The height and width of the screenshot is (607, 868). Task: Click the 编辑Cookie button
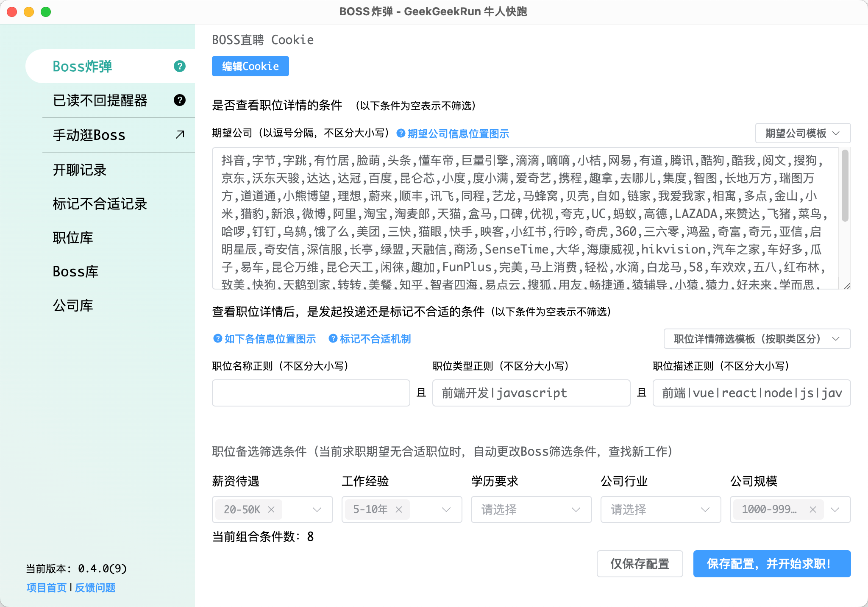[250, 66]
